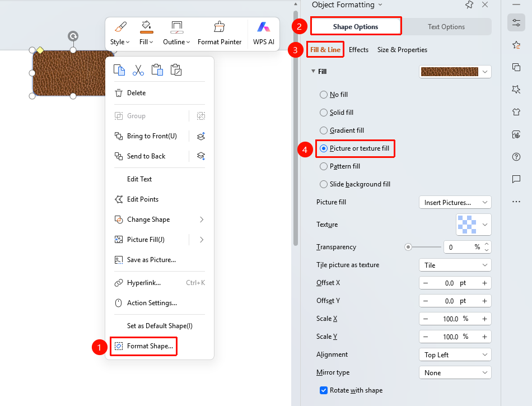Screen dimensions: 532x406
Task: Expand the Mirror type dropdown
Action: coord(455,373)
